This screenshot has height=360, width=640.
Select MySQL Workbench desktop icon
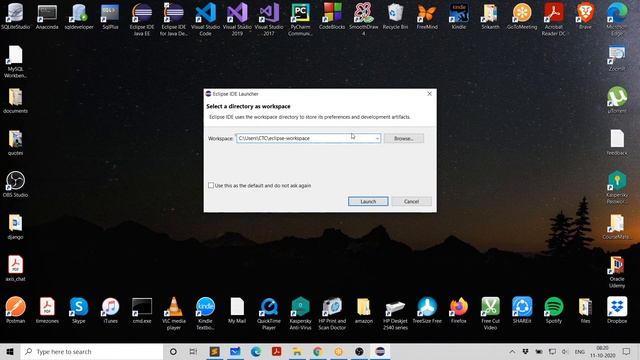point(16,61)
